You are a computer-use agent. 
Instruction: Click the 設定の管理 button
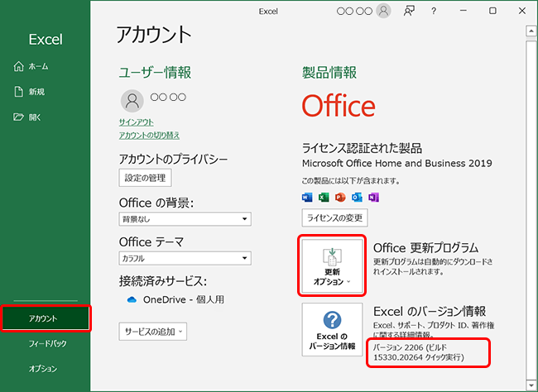145,178
